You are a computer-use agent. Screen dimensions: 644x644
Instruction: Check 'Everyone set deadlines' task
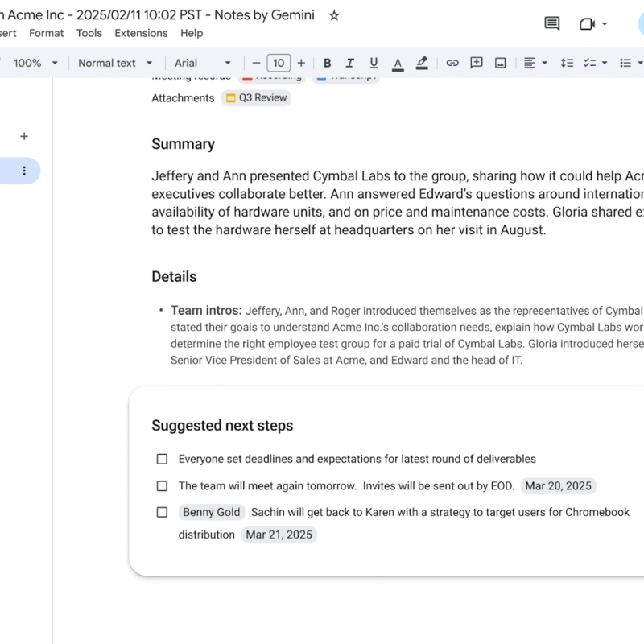click(162, 459)
